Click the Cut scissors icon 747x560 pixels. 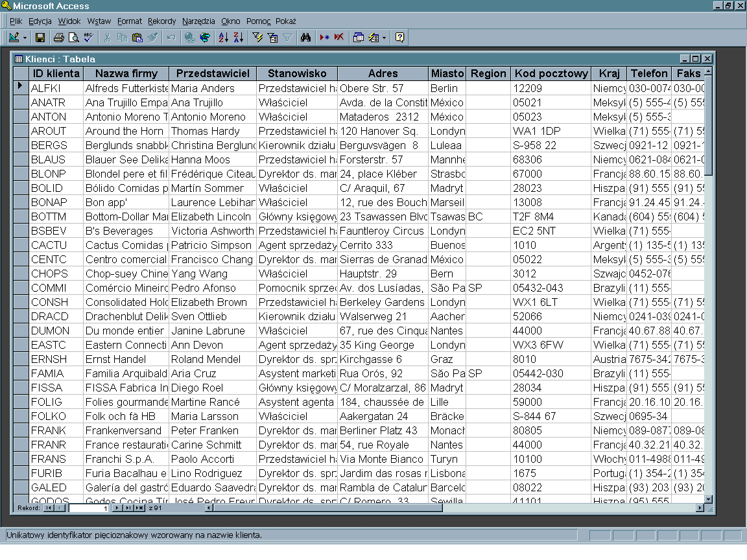[x=107, y=38]
